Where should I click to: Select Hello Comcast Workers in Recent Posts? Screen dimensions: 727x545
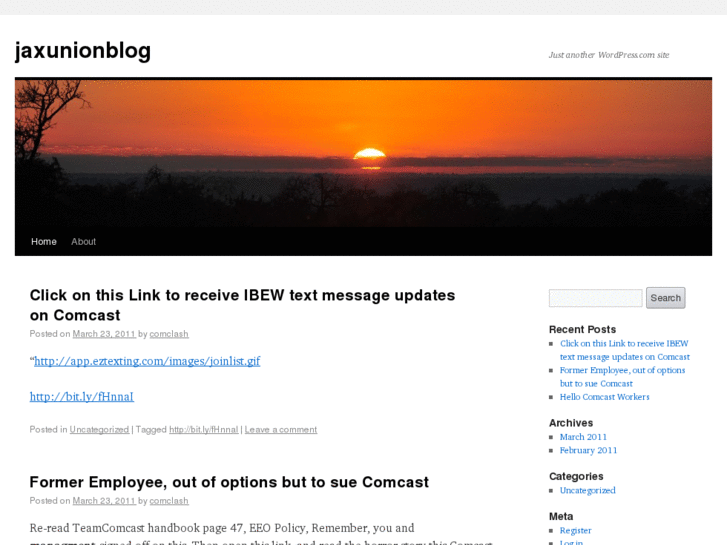pos(604,397)
